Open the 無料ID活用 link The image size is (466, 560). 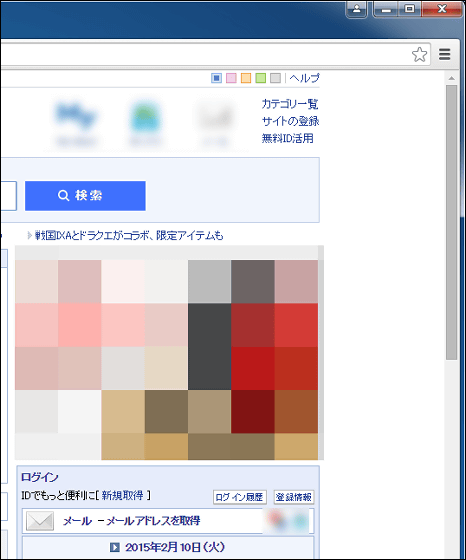tap(287, 138)
